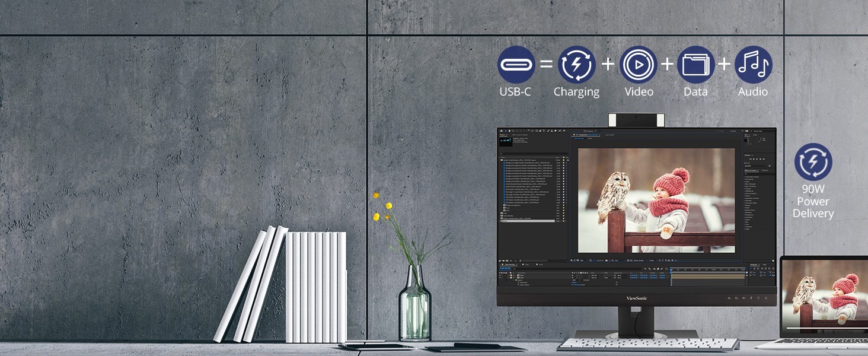Click the Data folder icon
Image resolution: width=868 pixels, height=356 pixels.
point(695,64)
